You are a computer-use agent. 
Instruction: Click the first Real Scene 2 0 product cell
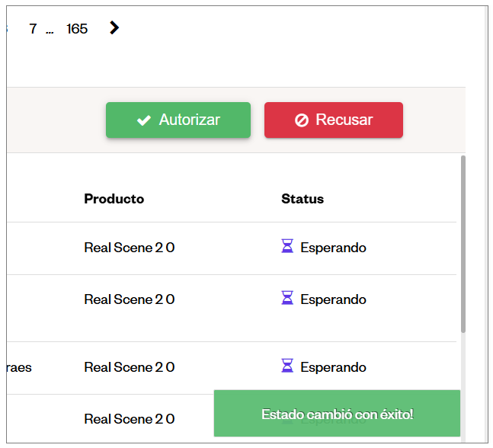click(129, 248)
